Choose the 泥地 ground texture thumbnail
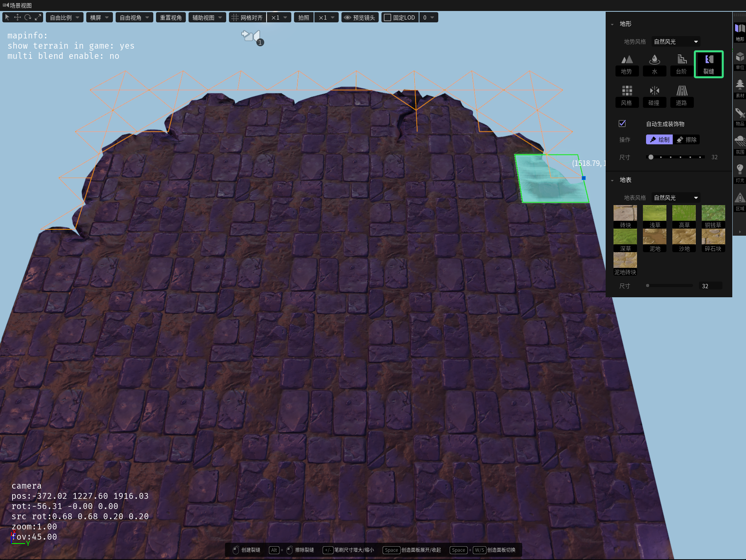Viewport: 746px width, 560px height. pyautogui.click(x=655, y=240)
